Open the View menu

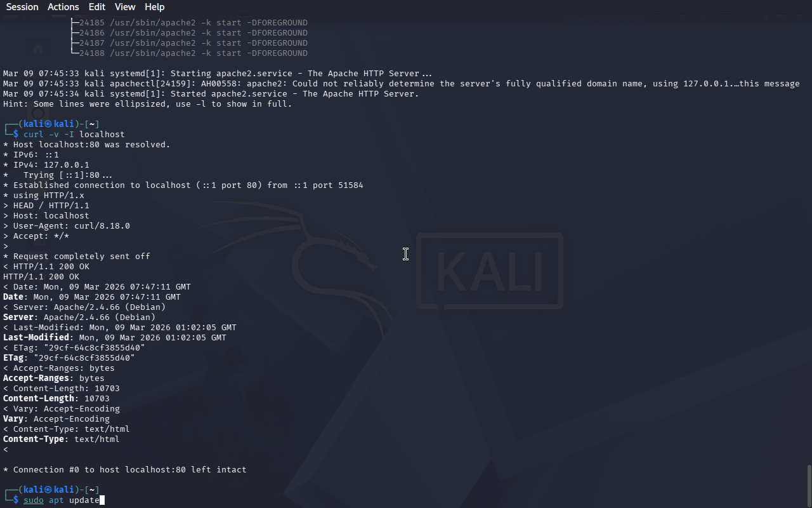tap(125, 7)
